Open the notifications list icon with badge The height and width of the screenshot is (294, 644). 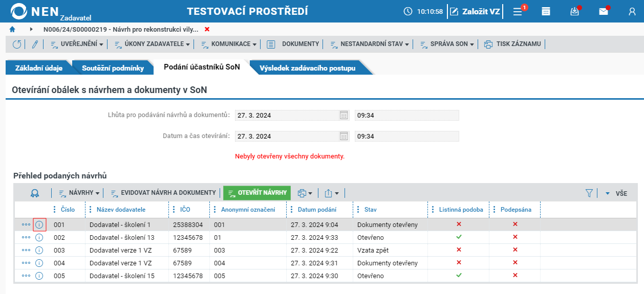pos(519,11)
